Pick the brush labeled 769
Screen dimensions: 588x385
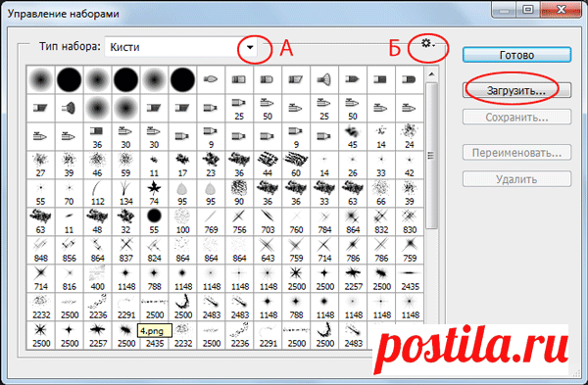click(211, 222)
